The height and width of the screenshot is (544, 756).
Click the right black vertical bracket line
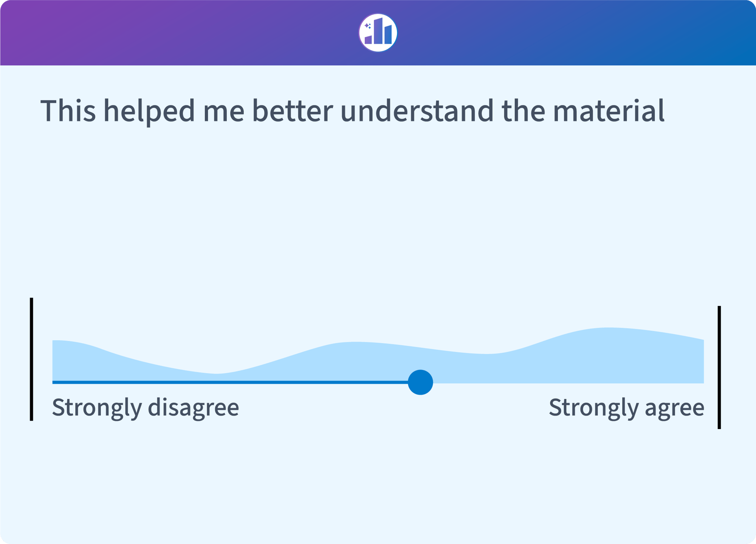pos(719,367)
